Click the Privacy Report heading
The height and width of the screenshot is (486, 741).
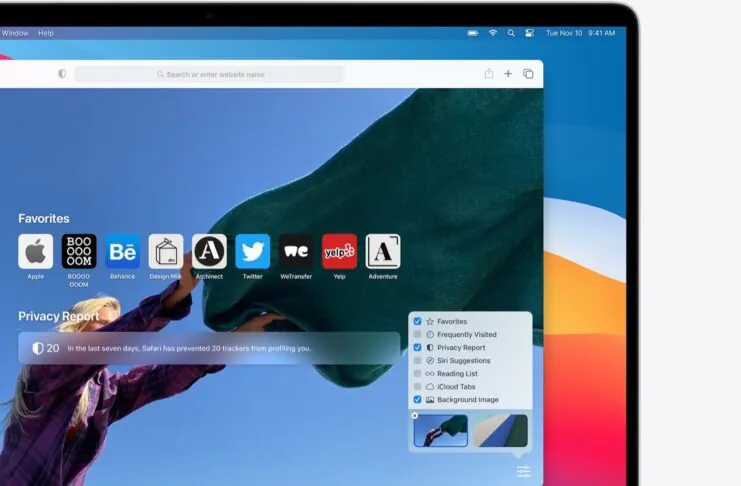pyautogui.click(x=59, y=316)
